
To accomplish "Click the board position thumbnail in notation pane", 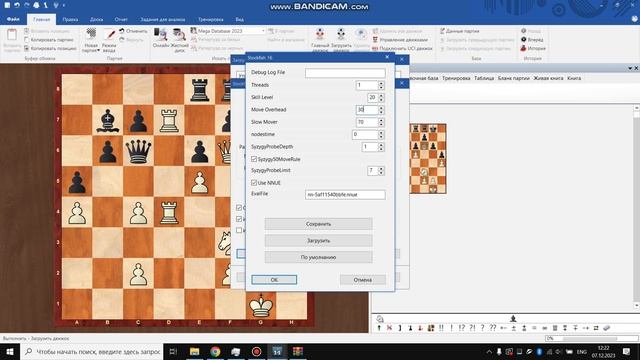I will click(x=428, y=159).
